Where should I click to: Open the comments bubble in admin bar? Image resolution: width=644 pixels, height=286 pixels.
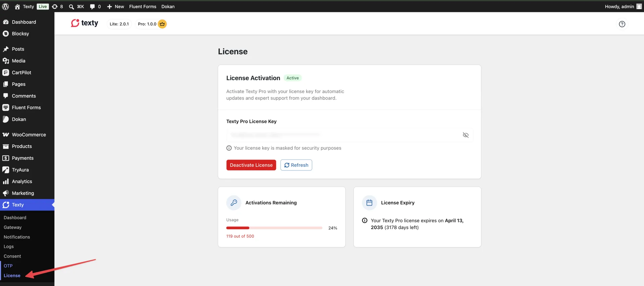click(92, 6)
